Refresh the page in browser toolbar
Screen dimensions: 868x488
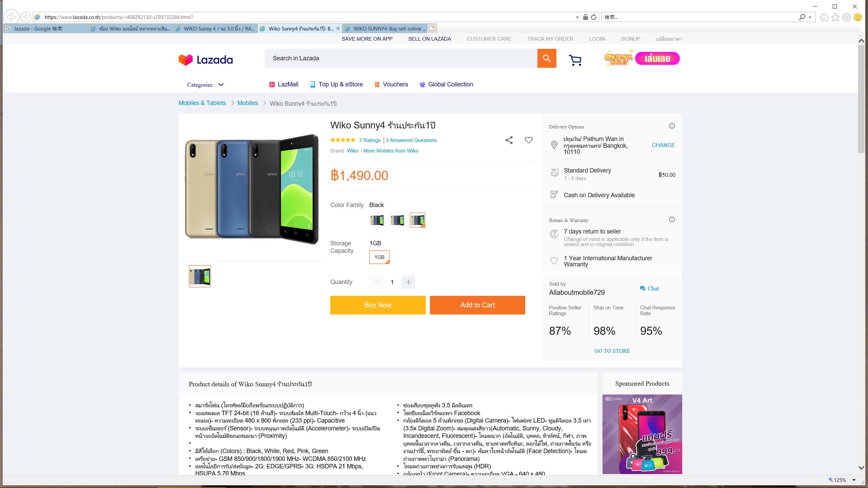[x=594, y=17]
